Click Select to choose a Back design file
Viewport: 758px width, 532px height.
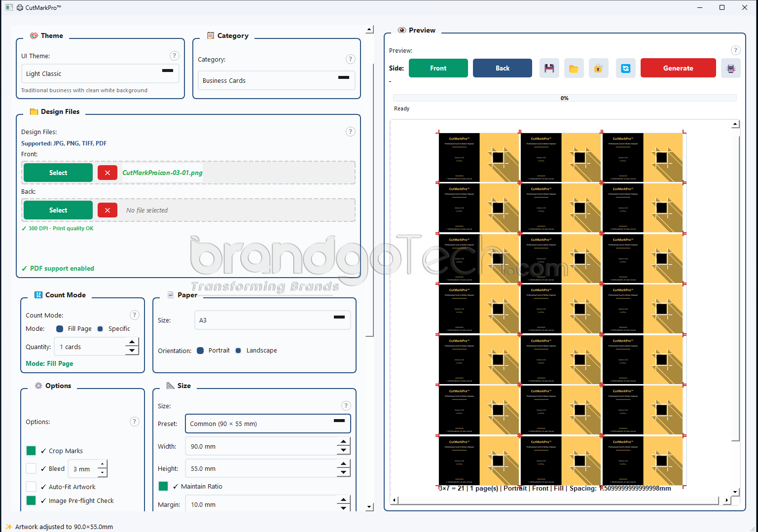[x=57, y=210]
